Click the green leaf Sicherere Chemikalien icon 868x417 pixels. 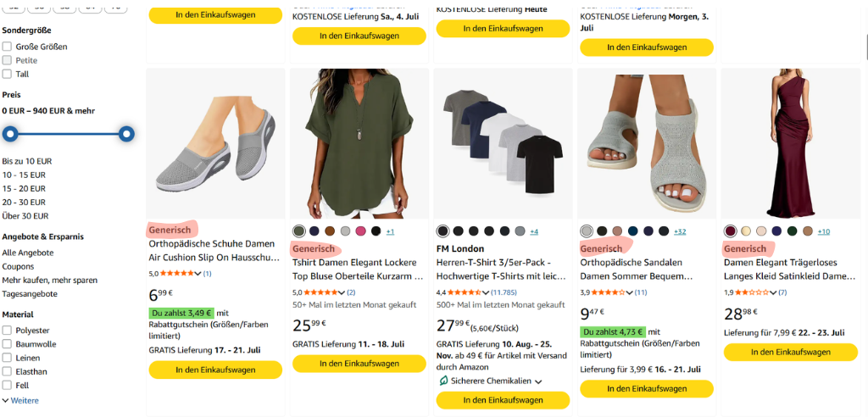(x=442, y=381)
